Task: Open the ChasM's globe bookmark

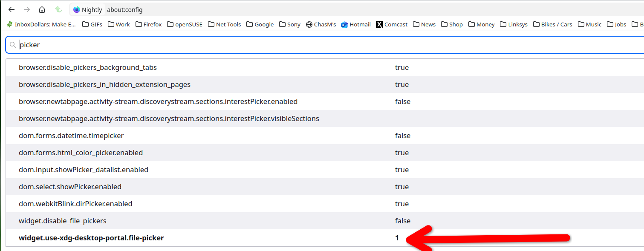Action: [321, 24]
